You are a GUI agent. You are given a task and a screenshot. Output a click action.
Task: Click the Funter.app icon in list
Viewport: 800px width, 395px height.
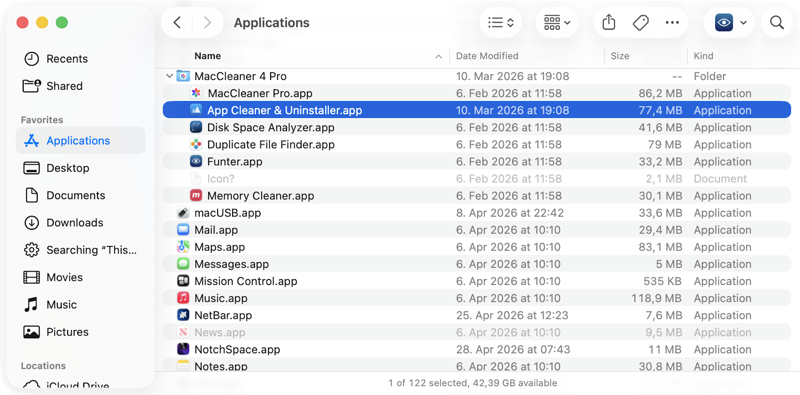pyautogui.click(x=196, y=162)
